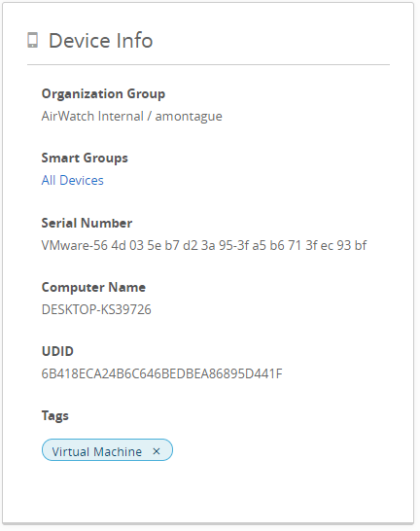Click the Smart Groups field label
The width and height of the screenshot is (420, 531).
tap(85, 158)
